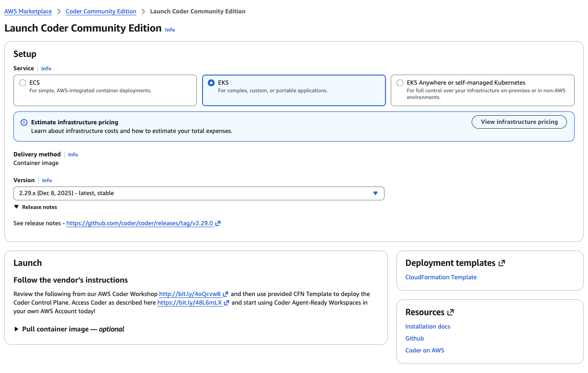Visit the Github resource link
Screen dimensions: 588x373
pos(414,338)
